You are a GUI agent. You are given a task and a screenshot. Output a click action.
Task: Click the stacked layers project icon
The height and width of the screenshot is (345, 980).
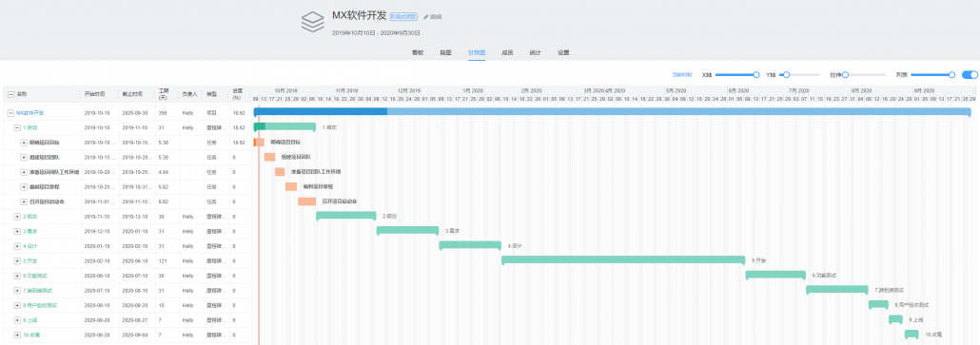pos(312,21)
